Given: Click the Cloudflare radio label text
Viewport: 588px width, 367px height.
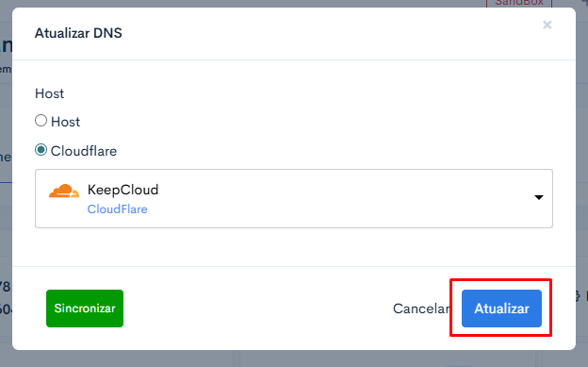Looking at the screenshot, I should click(x=84, y=151).
